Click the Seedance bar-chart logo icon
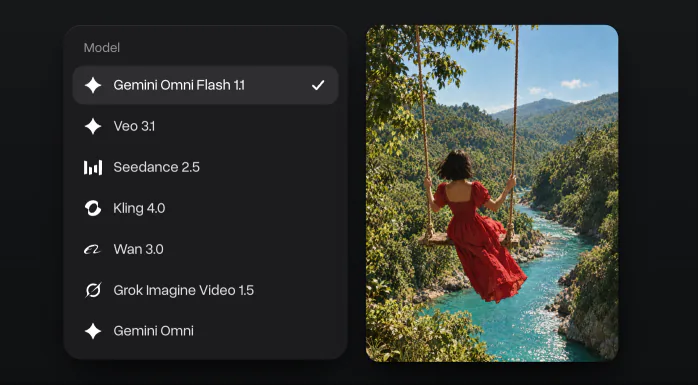This screenshot has width=698, height=385. [x=93, y=167]
